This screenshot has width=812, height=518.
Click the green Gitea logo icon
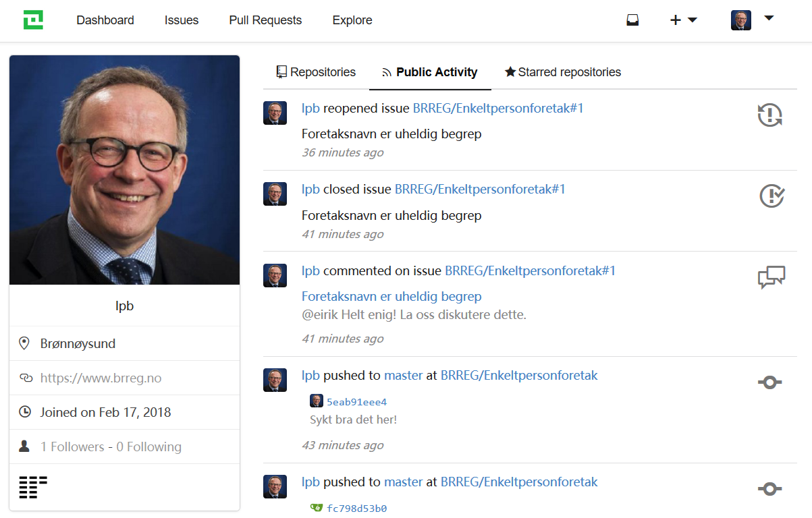(33, 20)
